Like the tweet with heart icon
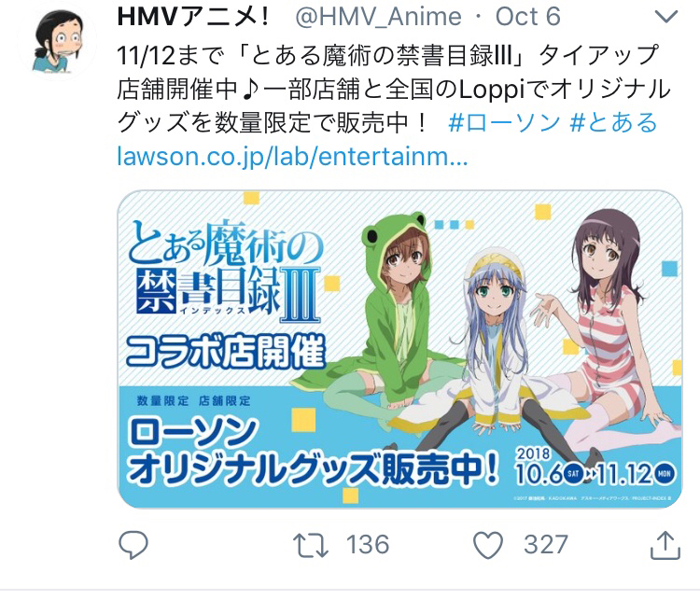Viewport: 700px width, 600px height. point(488,545)
